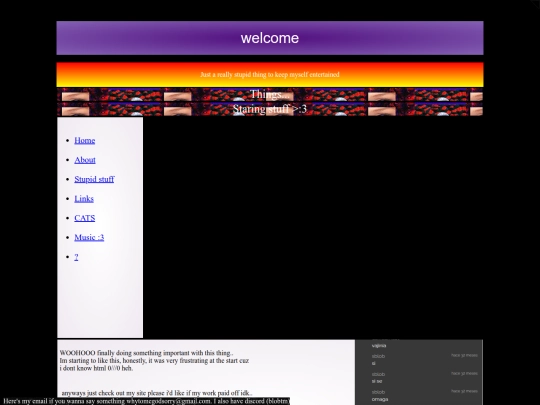Click the 'WOOHOOO finally doing something' paragraph line

tap(146, 353)
